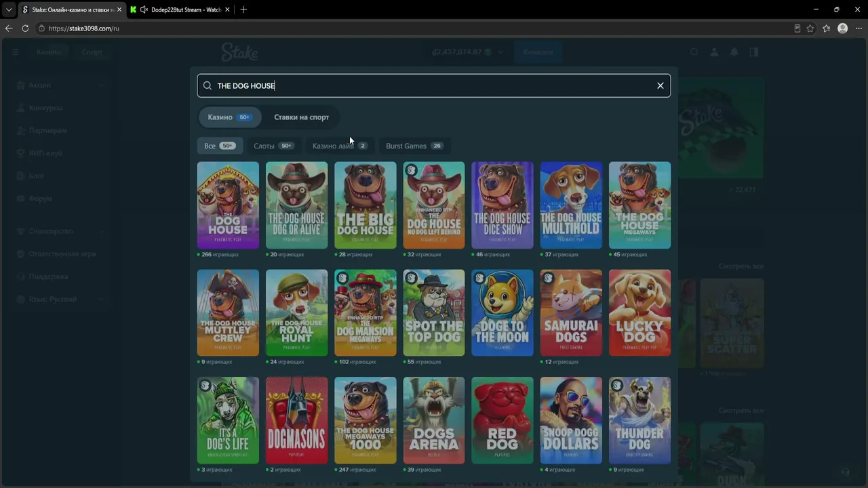Open The Dog House Royal Hunt
Viewport: 868px width, 488px height.
296,313
